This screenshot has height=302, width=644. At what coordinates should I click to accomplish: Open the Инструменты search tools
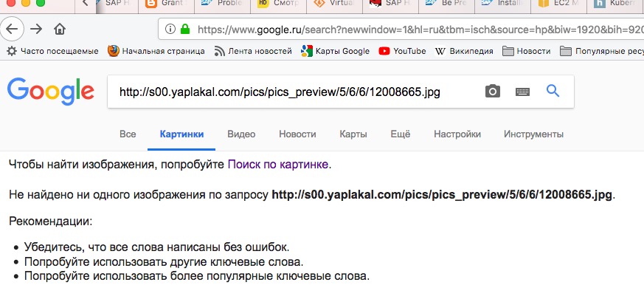coord(533,134)
